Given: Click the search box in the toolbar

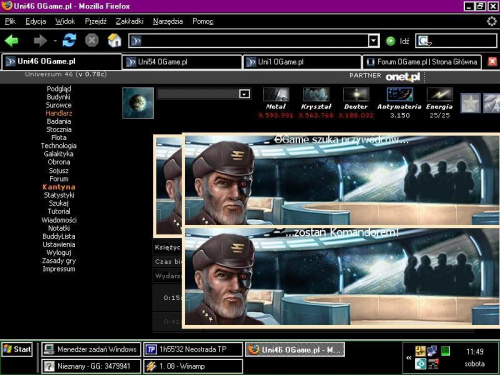Looking at the screenshot, I should (x=456, y=41).
